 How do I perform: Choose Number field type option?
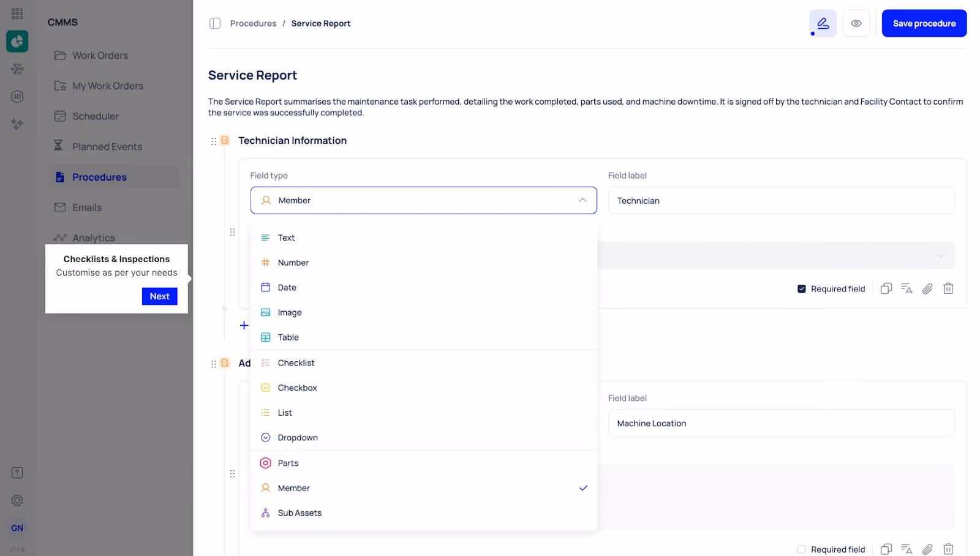(424, 263)
